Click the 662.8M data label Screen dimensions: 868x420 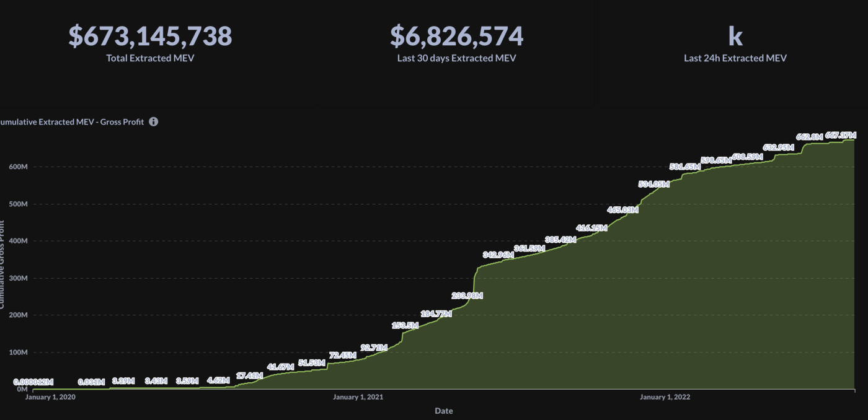pyautogui.click(x=809, y=137)
